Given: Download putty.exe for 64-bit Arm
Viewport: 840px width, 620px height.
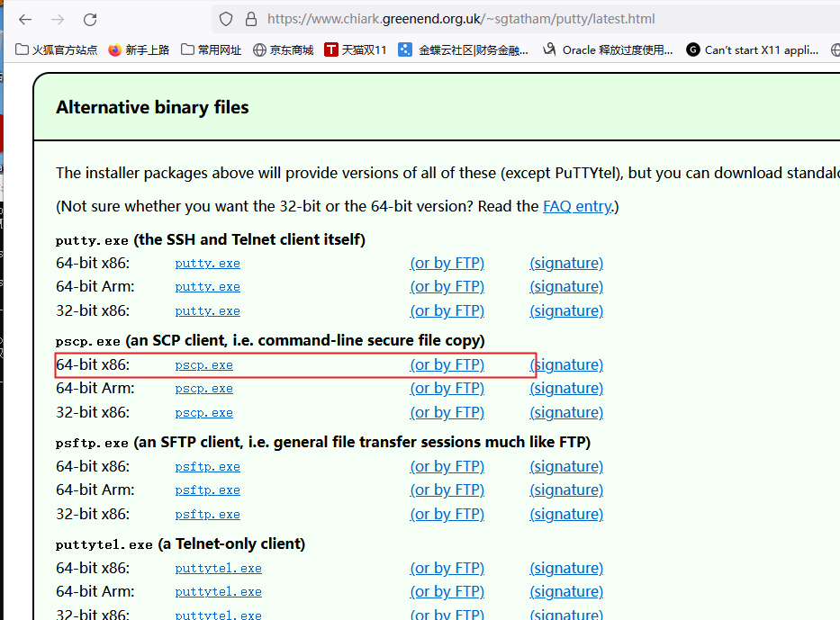Looking at the screenshot, I should click(x=207, y=286).
